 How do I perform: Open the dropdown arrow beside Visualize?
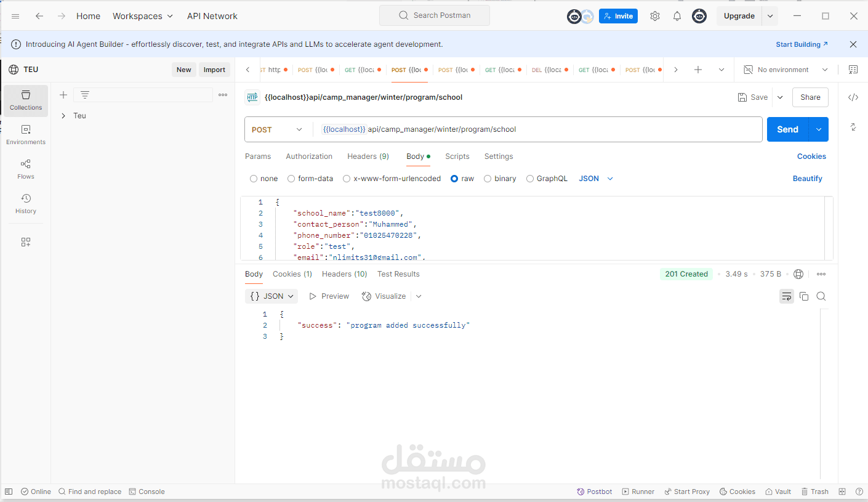click(x=419, y=296)
